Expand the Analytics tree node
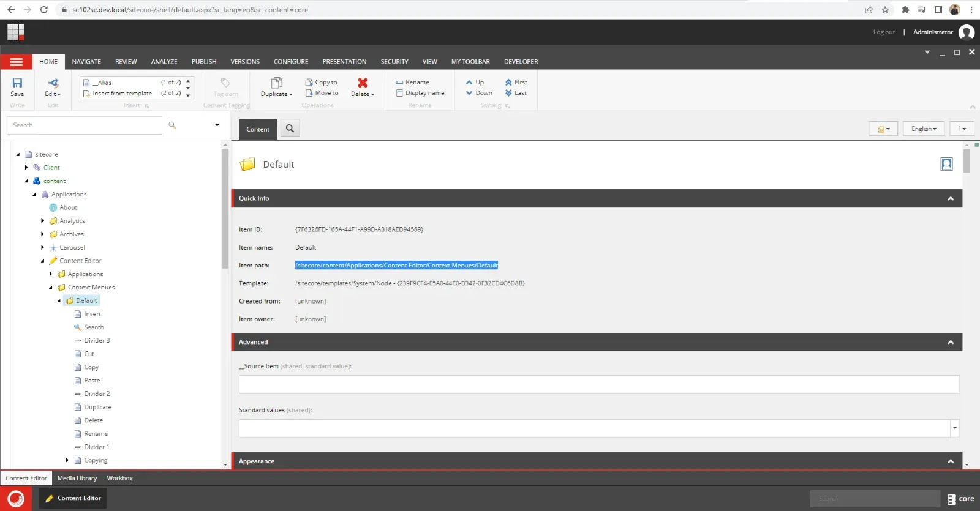This screenshot has height=511, width=980. tap(42, 221)
